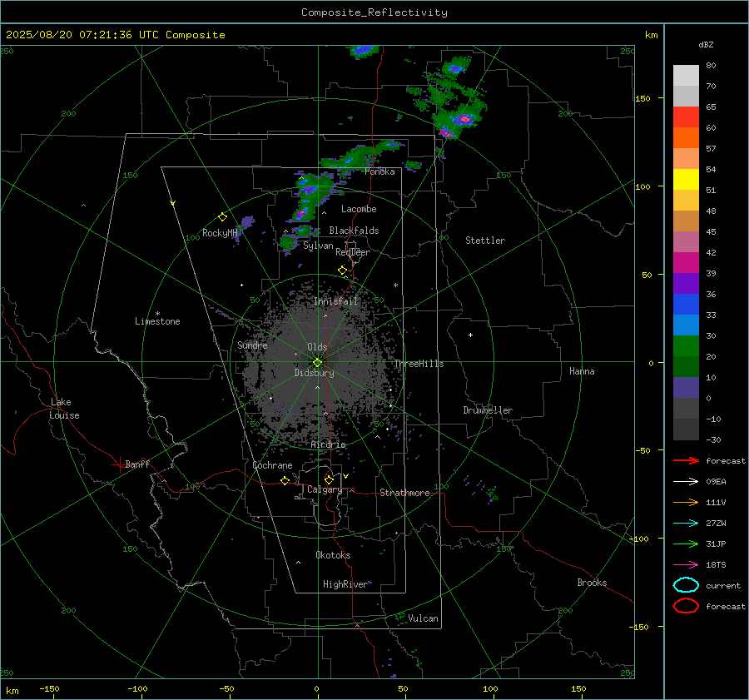Click the '2025/08/20 07:21:36 UTC Composite' timestamp

pyautogui.click(x=115, y=35)
